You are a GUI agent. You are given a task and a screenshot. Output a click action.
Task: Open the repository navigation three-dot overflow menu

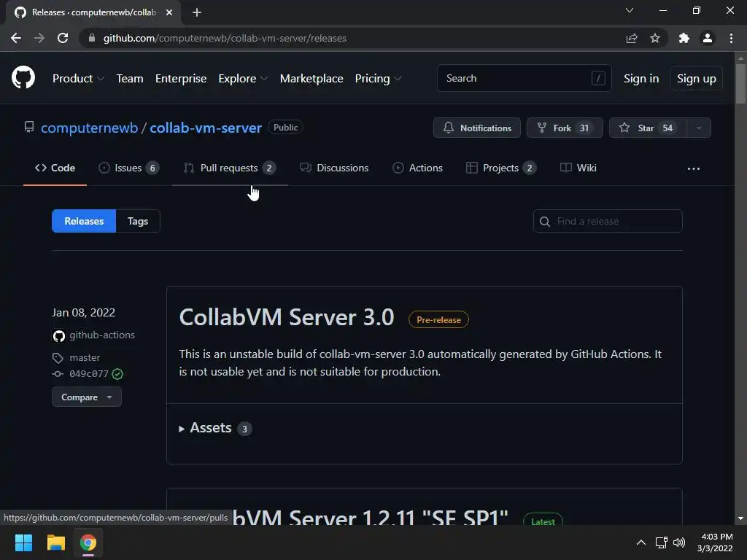point(694,168)
